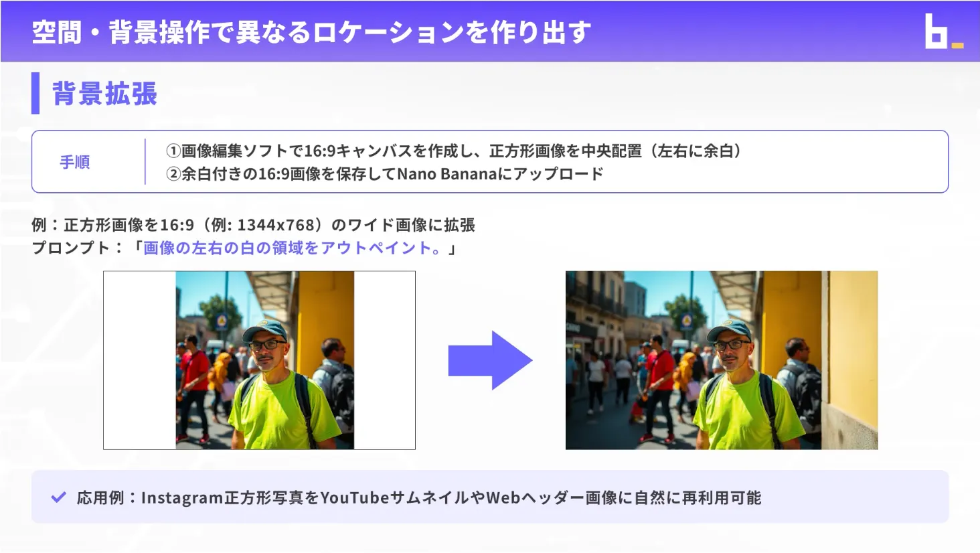Click the right white margin of the before image
The image size is (980, 553).
384,360
